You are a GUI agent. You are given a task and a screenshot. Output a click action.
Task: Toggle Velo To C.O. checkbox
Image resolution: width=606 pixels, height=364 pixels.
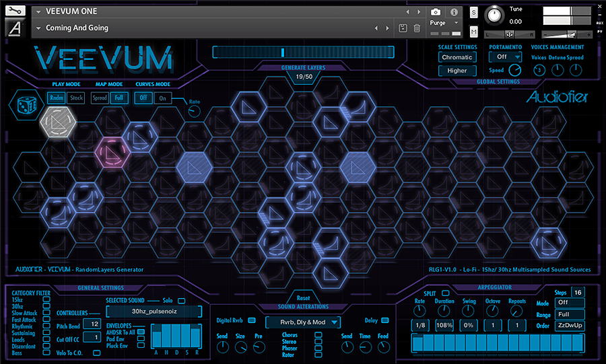96,353
